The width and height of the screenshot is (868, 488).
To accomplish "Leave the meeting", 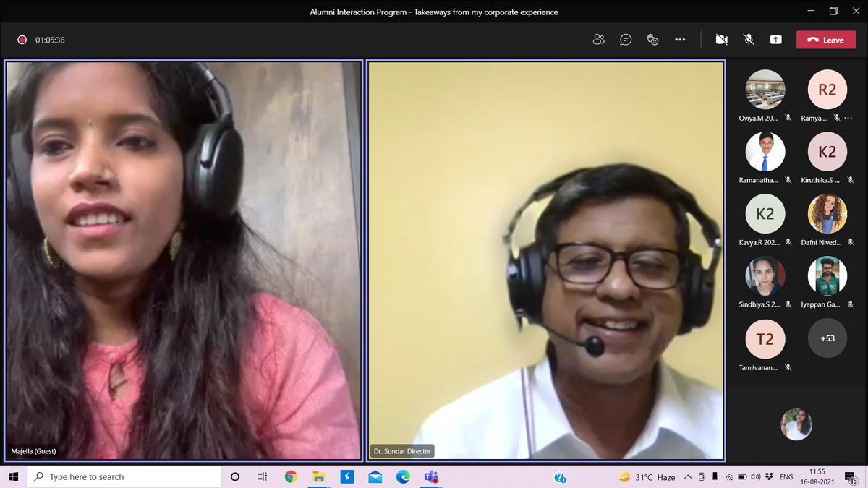I will coord(826,40).
